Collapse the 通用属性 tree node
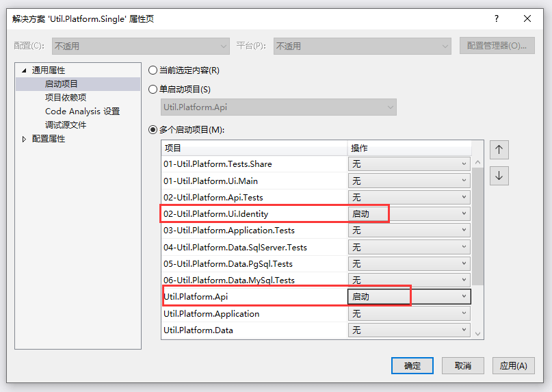 (24, 70)
